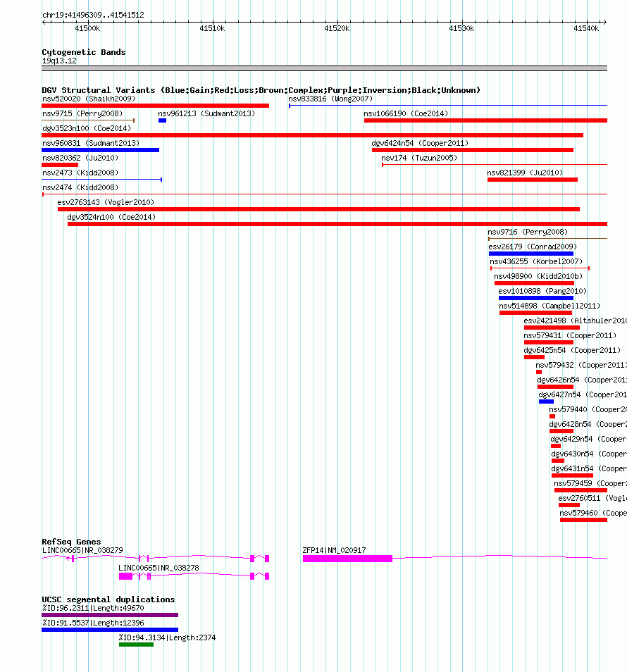Open esv26179 (Conrad2009) entry
627x672 pixels.
coord(533,247)
